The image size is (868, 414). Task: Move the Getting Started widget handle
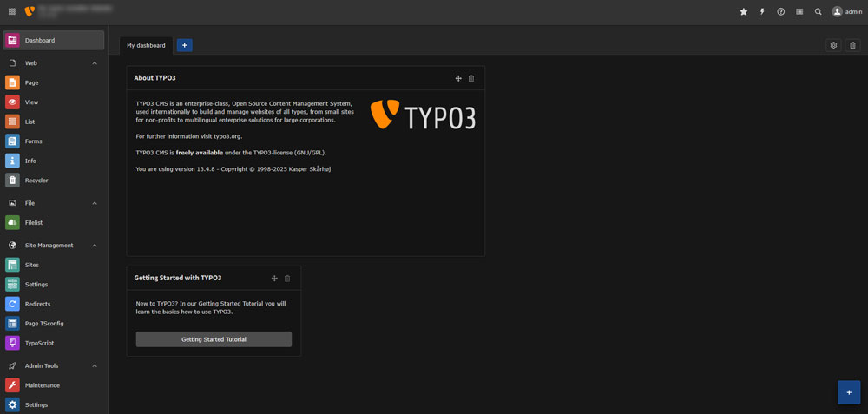274,279
